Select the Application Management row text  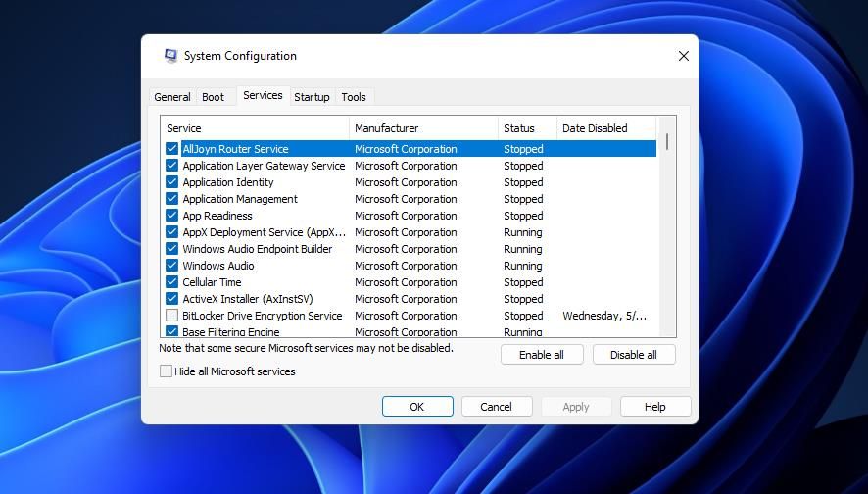(x=240, y=199)
